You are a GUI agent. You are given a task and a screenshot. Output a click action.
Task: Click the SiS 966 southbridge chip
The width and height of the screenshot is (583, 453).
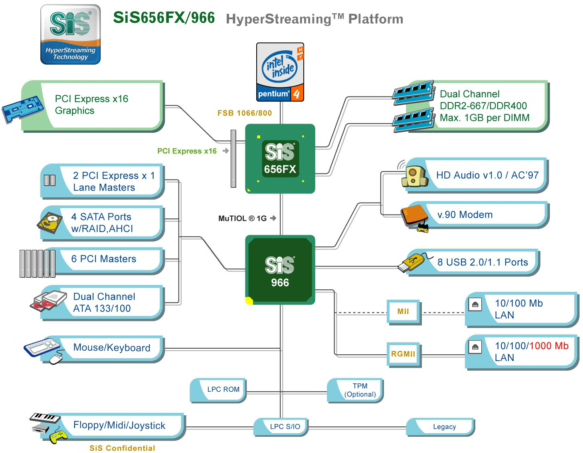(x=280, y=270)
